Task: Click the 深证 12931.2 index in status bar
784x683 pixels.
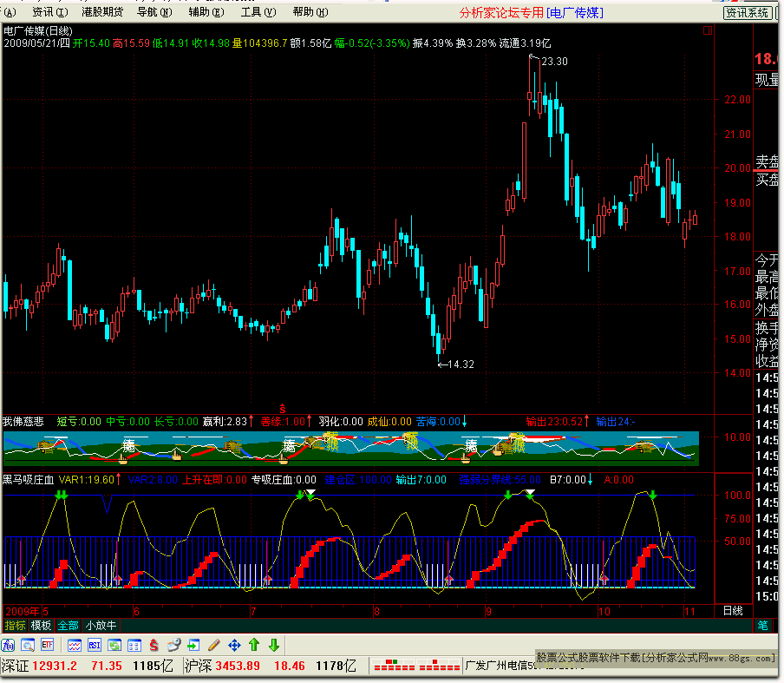Action: [40, 666]
